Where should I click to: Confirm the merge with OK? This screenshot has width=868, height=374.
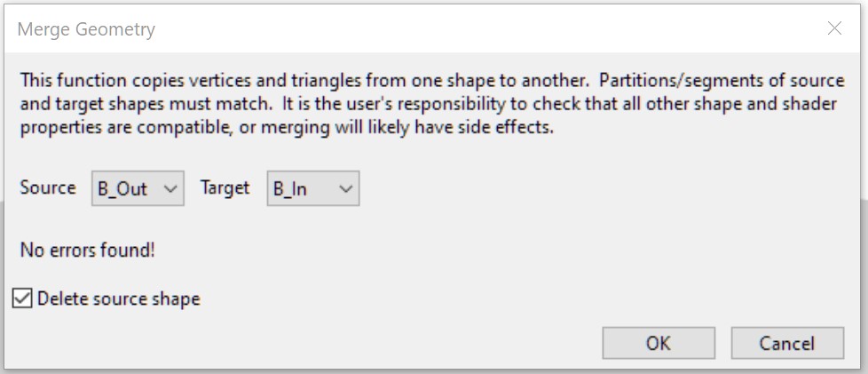point(658,343)
